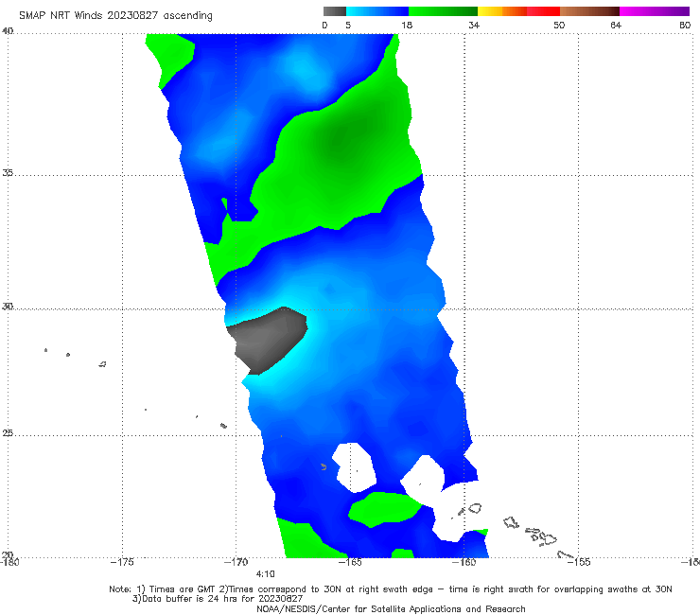
Task: Click the '-165' longitude axis label
Action: pos(350,562)
